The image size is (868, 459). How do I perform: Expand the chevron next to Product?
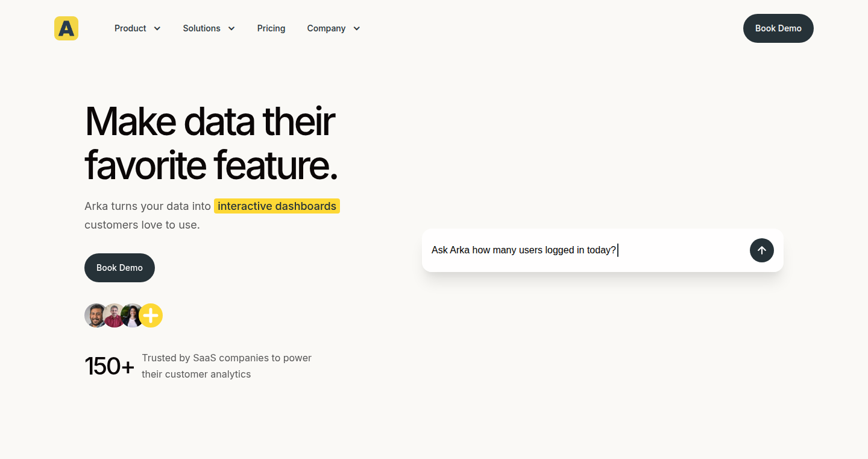[x=157, y=28]
